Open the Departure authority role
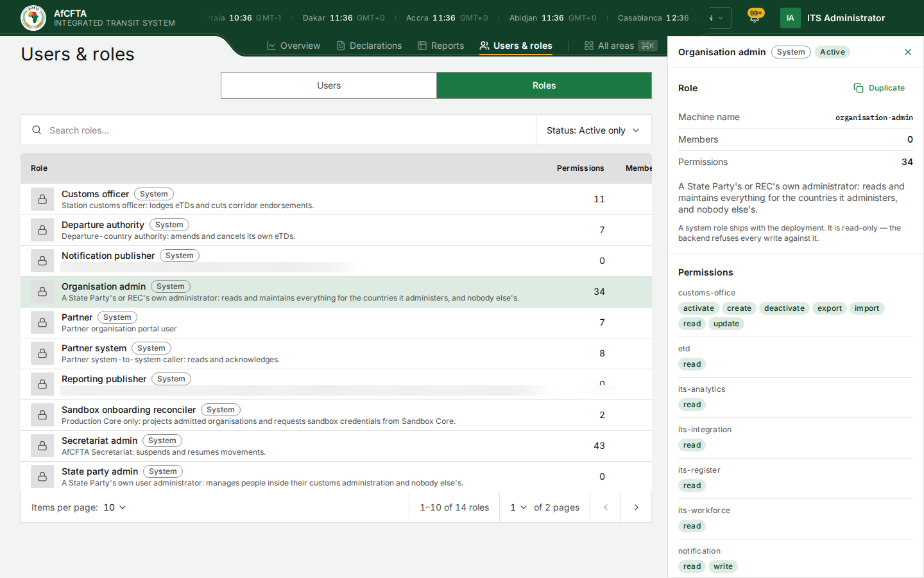 tap(336, 230)
